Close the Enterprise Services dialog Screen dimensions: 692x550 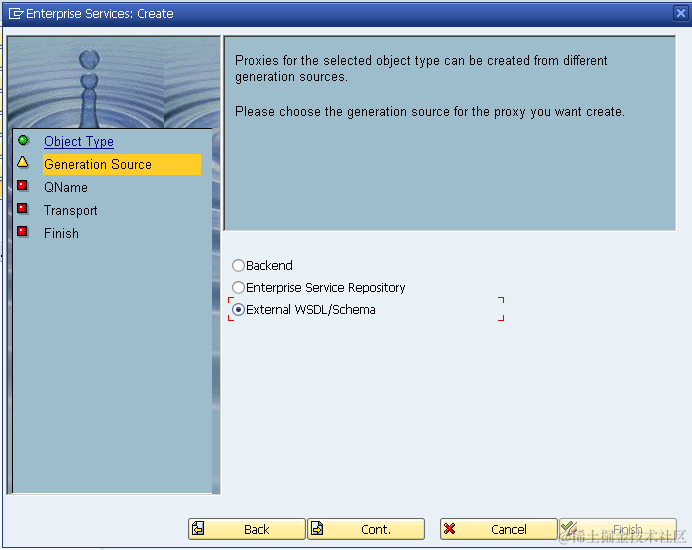[x=681, y=13]
